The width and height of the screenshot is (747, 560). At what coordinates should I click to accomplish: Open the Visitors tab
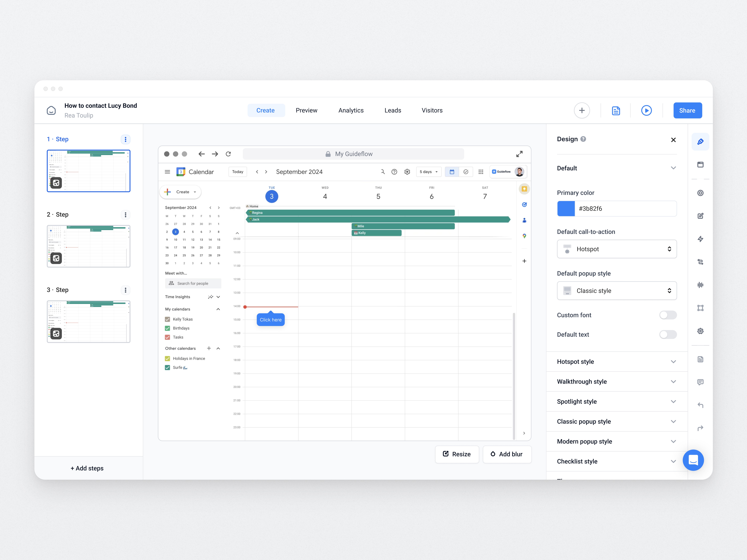point(432,110)
